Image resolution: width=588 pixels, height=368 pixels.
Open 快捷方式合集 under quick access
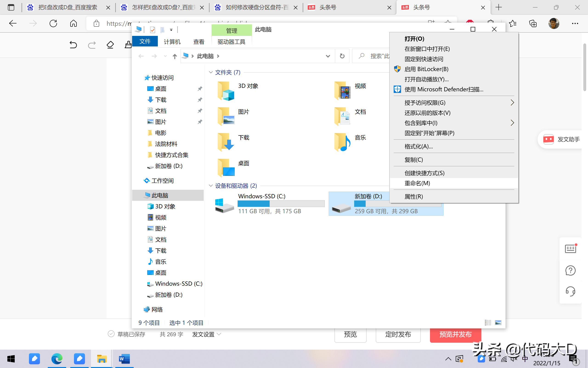click(172, 155)
